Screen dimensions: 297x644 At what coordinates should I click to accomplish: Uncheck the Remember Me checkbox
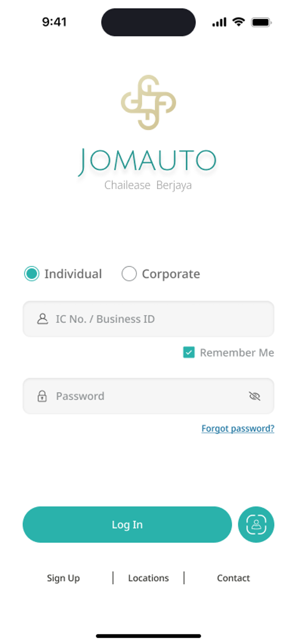pyautogui.click(x=189, y=353)
